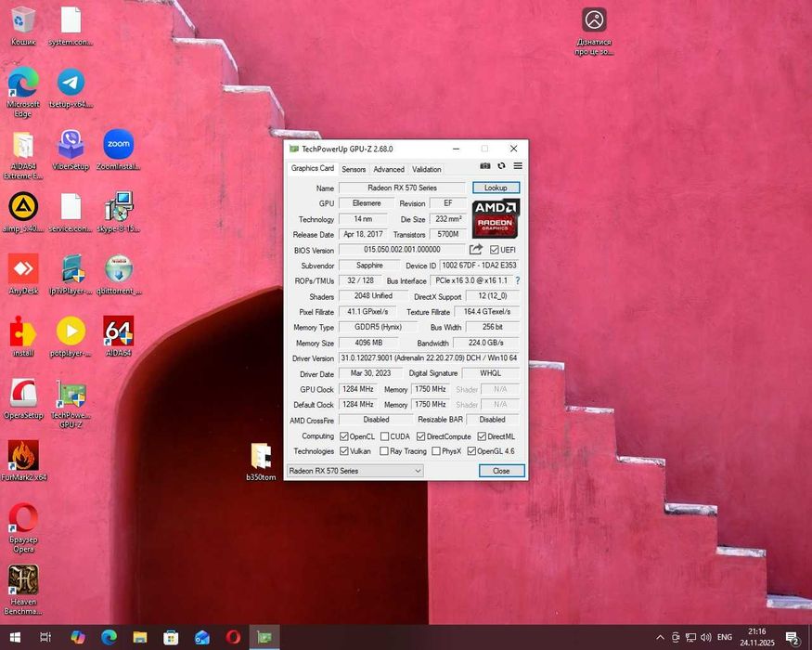Viewport: 812px width, 650px height.
Task: Show hidden system tray icons chevron
Action: 661,638
